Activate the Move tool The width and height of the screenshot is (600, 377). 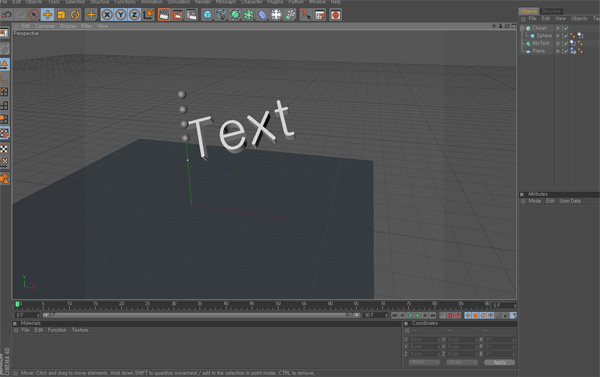click(x=47, y=15)
